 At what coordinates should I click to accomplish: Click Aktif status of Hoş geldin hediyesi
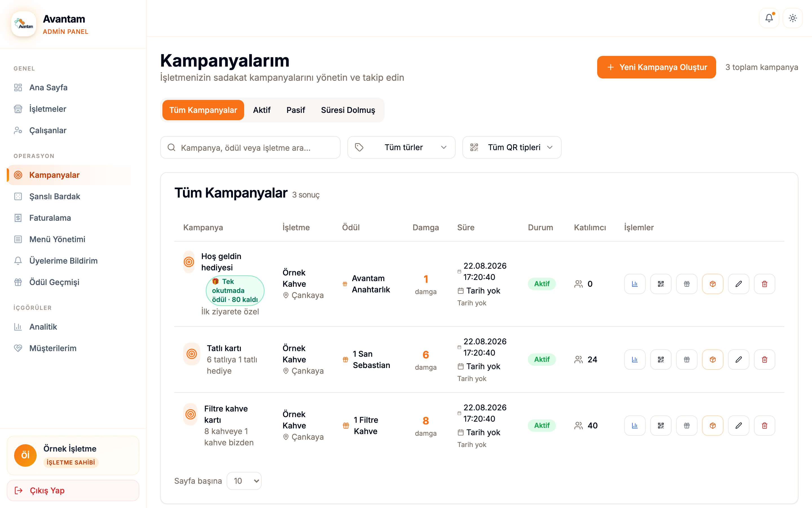[542, 284]
